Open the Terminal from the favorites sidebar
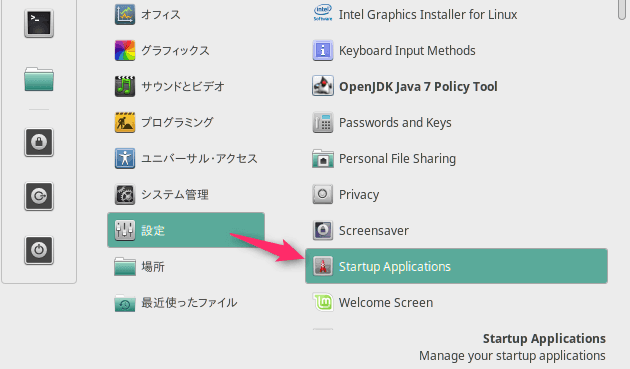The image size is (630, 369). pyautogui.click(x=39, y=23)
